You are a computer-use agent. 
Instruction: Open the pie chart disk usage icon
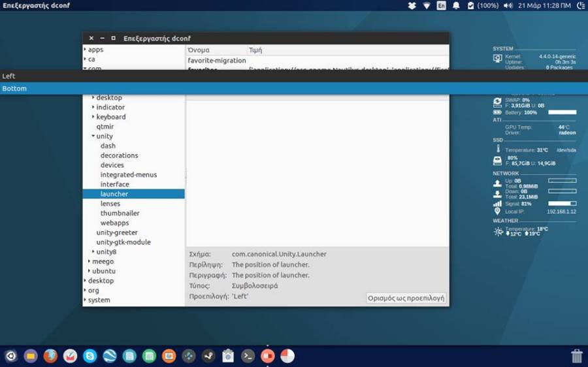point(287,356)
